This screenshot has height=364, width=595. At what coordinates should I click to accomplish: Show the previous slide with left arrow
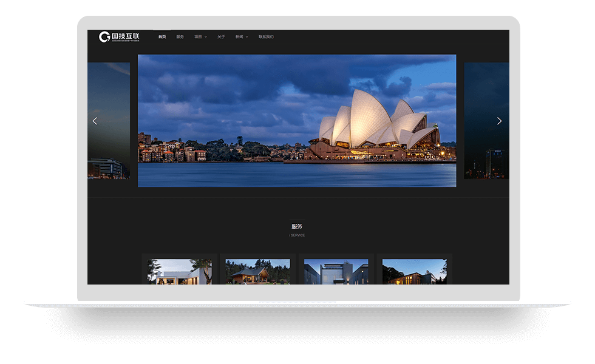click(x=95, y=121)
